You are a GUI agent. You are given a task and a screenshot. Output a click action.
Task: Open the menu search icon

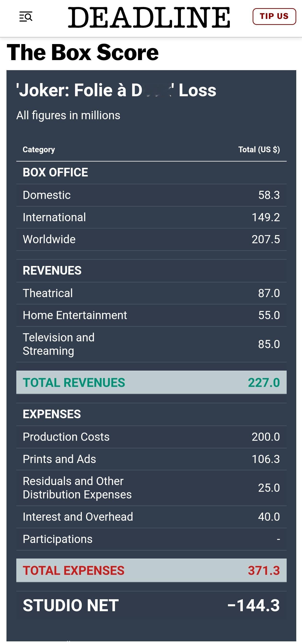(x=26, y=17)
